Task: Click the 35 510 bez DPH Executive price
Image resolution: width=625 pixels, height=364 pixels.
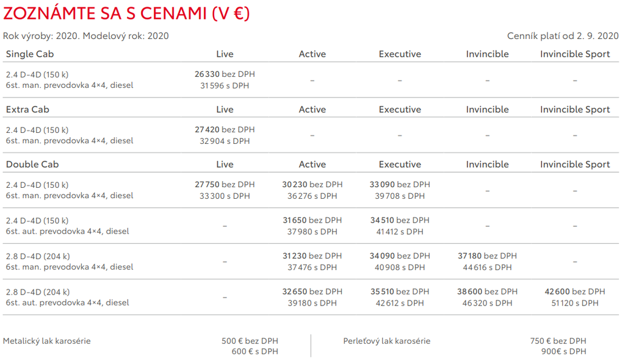Action: click(x=400, y=291)
